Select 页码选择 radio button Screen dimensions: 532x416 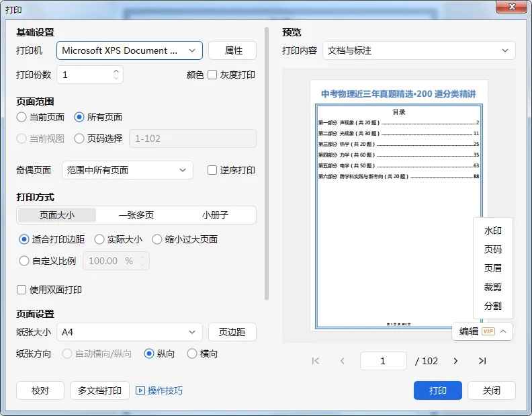79,138
